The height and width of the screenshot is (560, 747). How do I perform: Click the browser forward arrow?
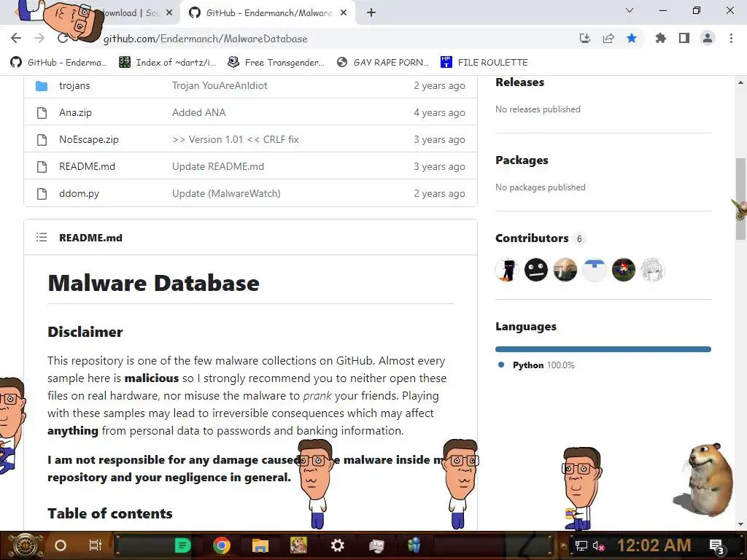point(39,38)
